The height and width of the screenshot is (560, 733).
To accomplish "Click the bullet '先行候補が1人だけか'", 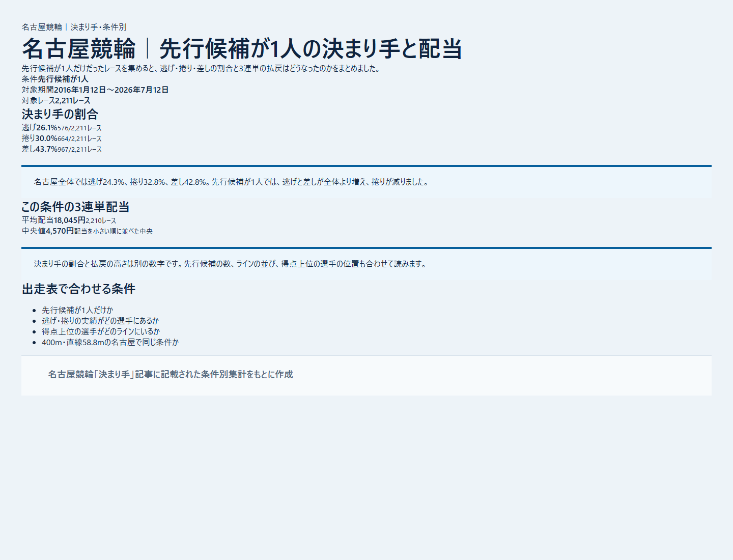I will 77,310.
